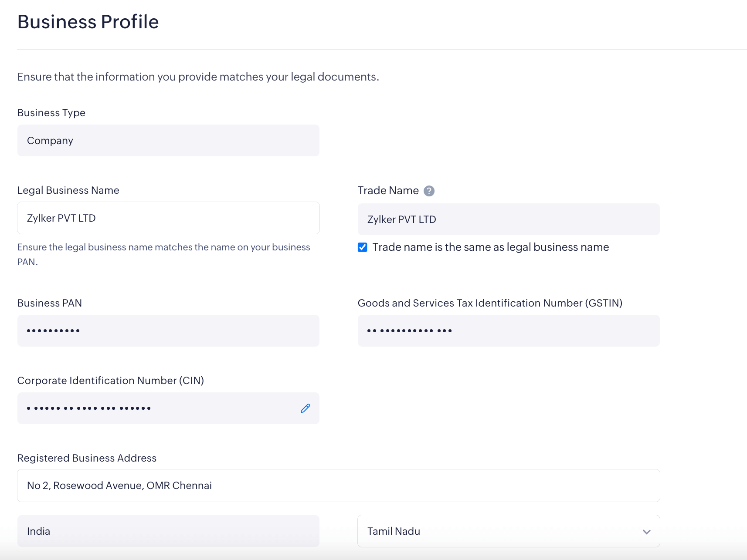Click the Business PAN label
747x560 pixels.
(49, 303)
